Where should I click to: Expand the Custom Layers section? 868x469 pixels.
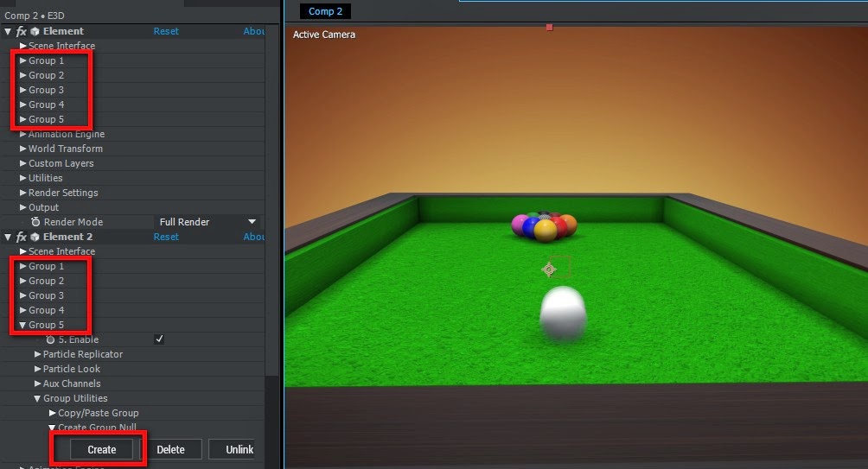22,163
